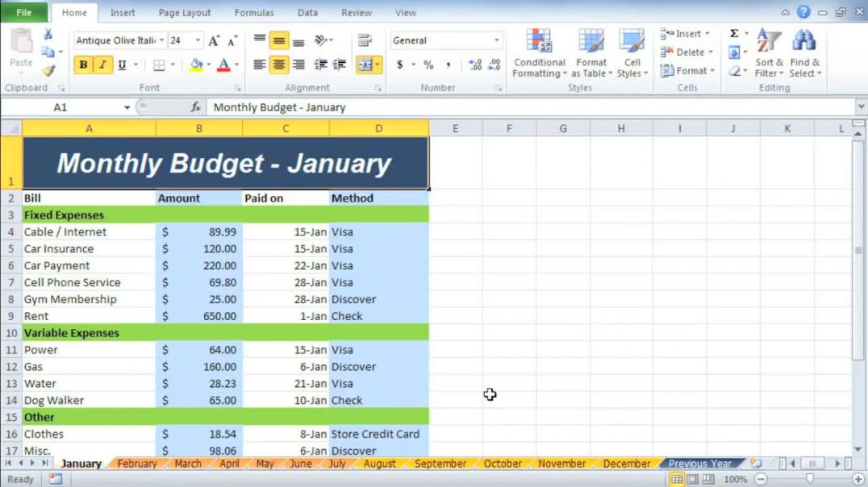The image size is (868, 487).
Task: Click Merge & Center button
Action: 365,65
